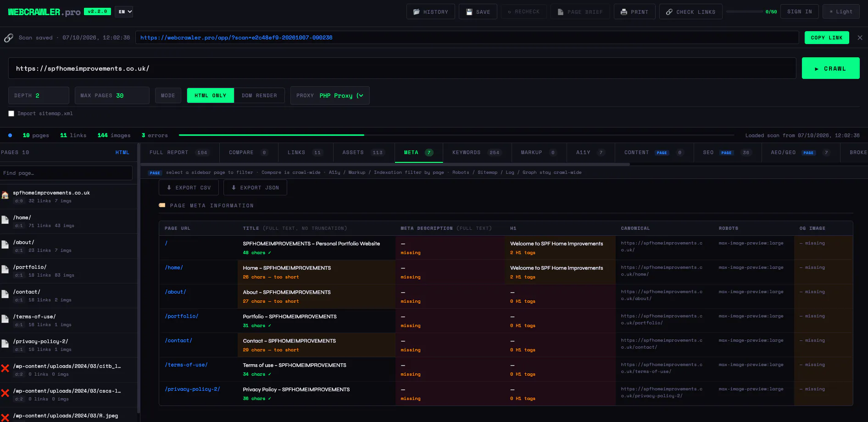Click Check Links button
Image resolution: width=868 pixels, height=422 pixels.
tap(690, 11)
